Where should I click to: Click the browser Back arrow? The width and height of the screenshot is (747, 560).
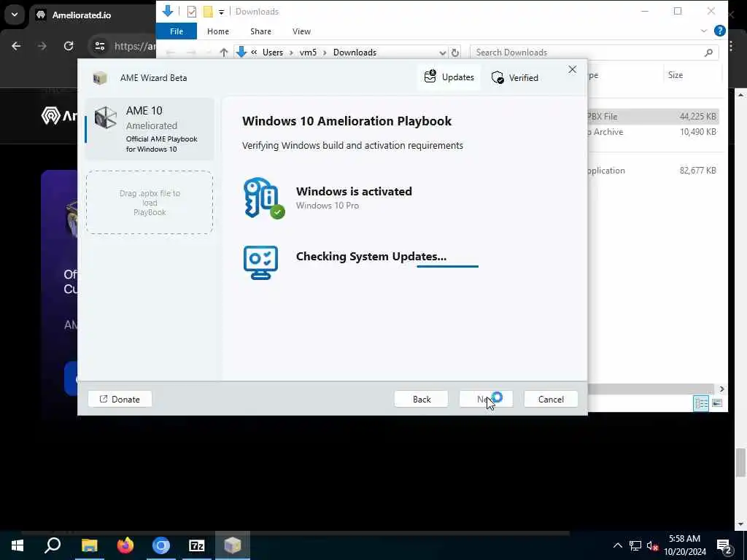point(16,46)
